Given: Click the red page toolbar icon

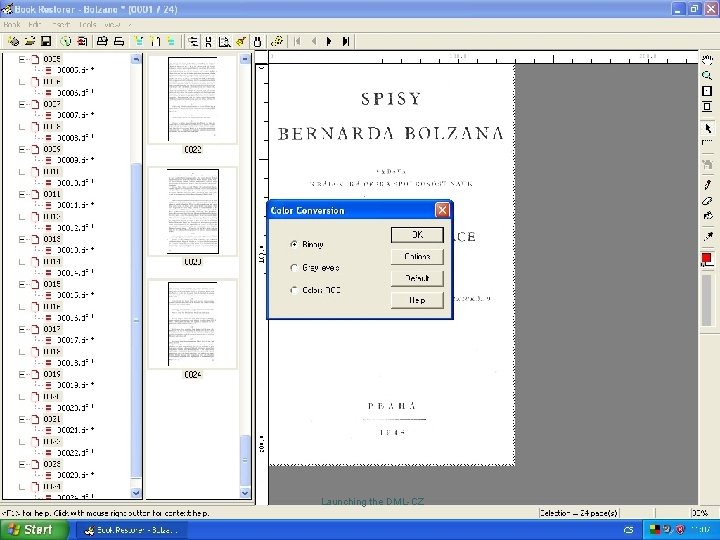Looking at the screenshot, I should [x=82, y=41].
